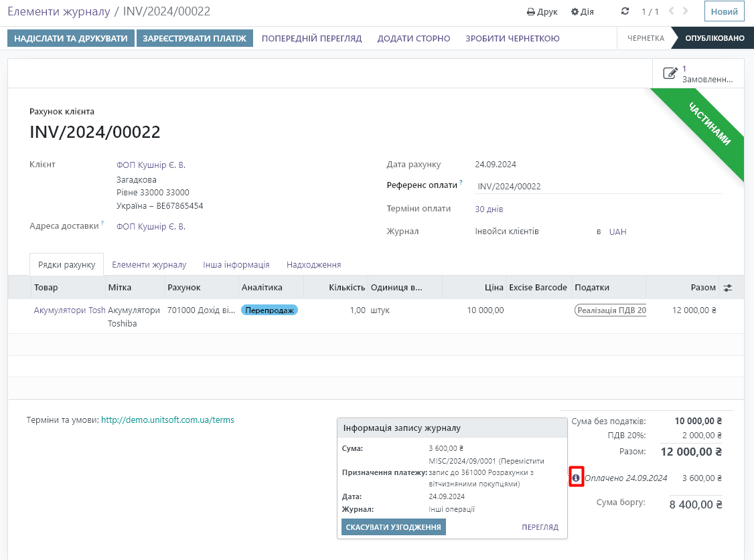Click the refresh record icon
The width and height of the screenshot is (754, 560).
click(x=625, y=11)
